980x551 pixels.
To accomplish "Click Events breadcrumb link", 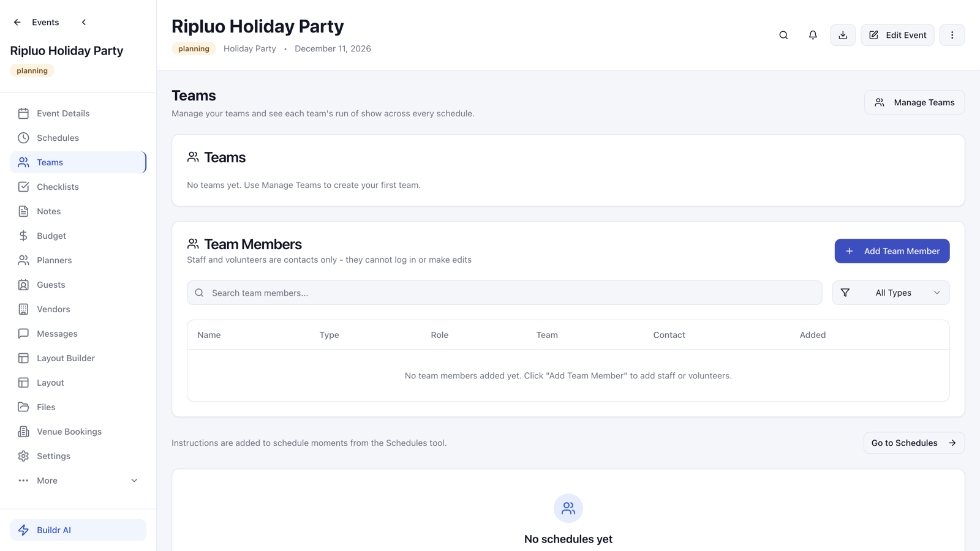I will [x=45, y=22].
